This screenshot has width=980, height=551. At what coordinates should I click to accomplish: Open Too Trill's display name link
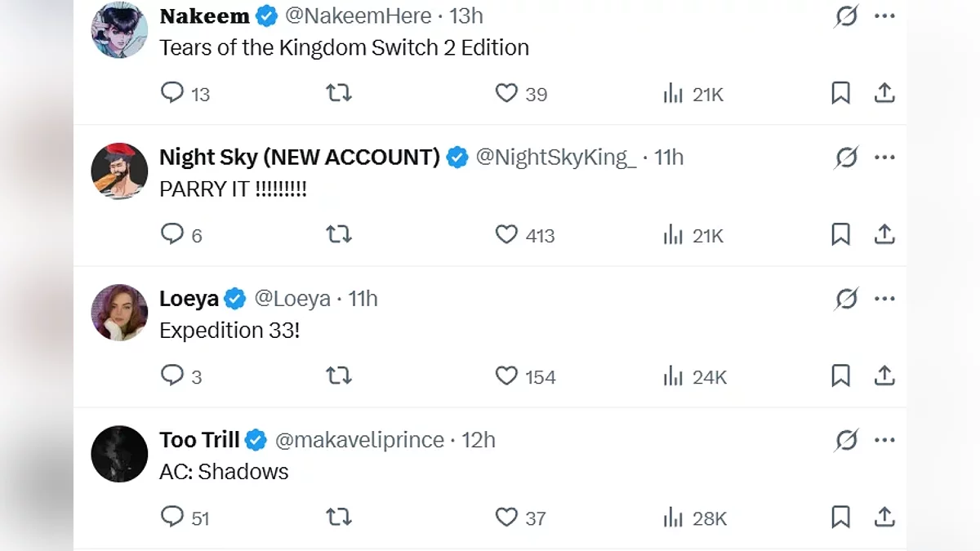click(199, 440)
